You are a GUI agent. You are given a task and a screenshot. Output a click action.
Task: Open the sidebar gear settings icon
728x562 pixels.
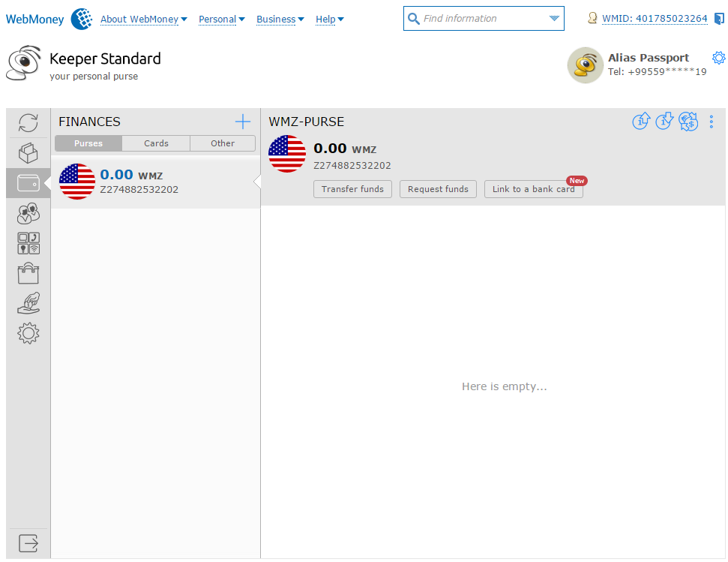click(28, 333)
